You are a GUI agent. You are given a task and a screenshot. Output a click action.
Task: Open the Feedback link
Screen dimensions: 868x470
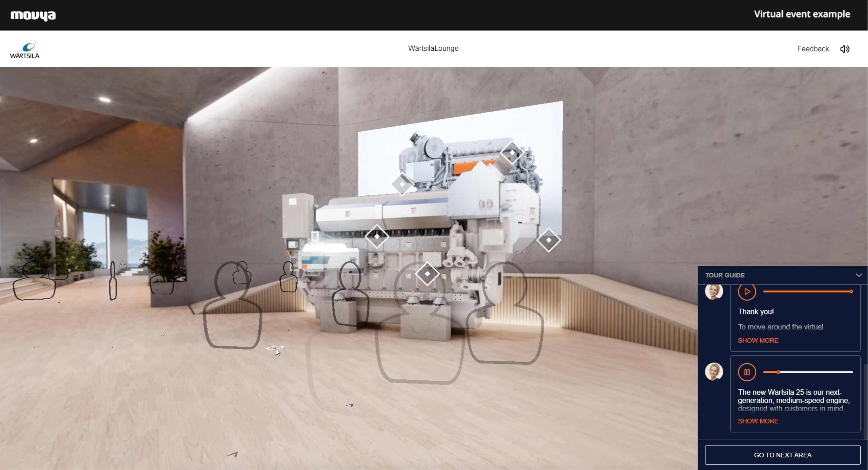pyautogui.click(x=812, y=49)
